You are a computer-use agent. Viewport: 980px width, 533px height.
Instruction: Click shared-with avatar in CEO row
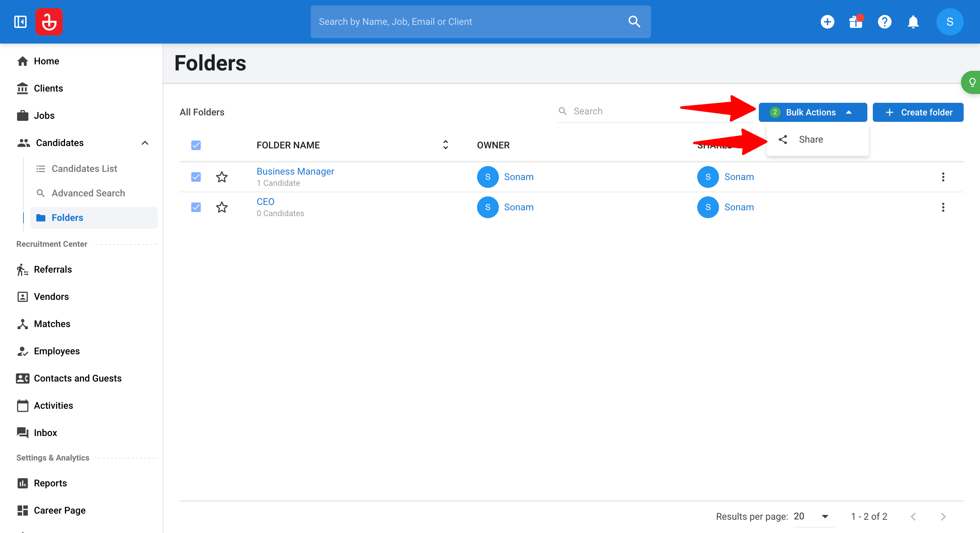[708, 207]
